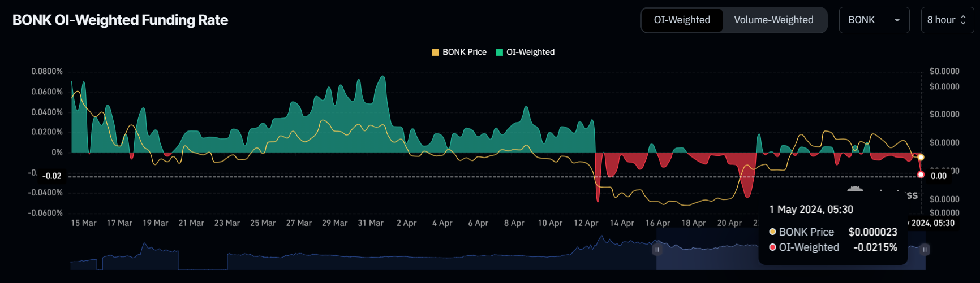Toggle the BONK Price legend series
980x283 pixels.
[x=459, y=52]
